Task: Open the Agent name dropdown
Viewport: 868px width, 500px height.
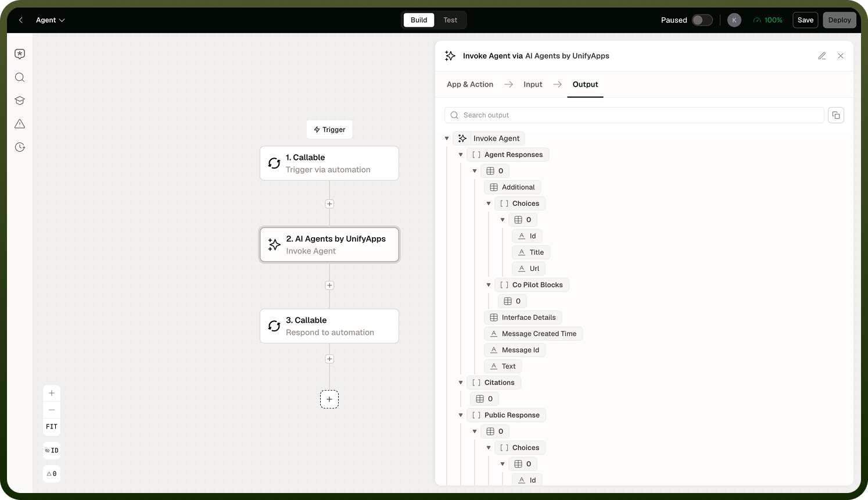Action: [51, 20]
